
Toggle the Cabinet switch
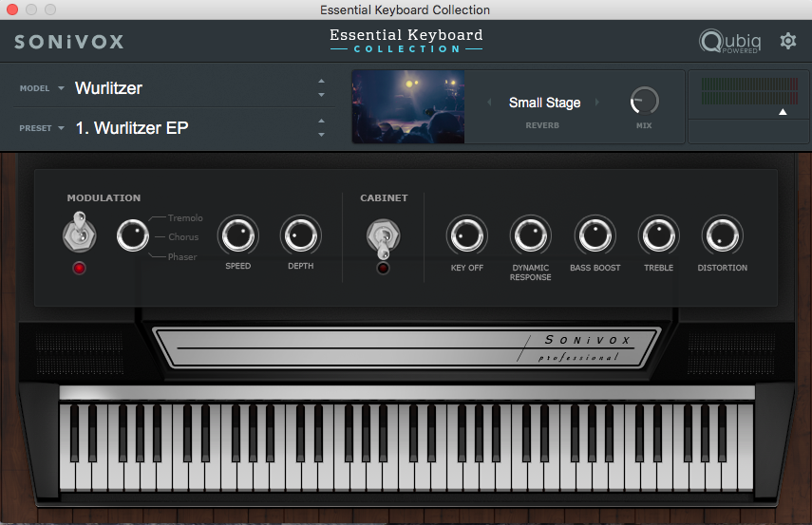(383, 237)
